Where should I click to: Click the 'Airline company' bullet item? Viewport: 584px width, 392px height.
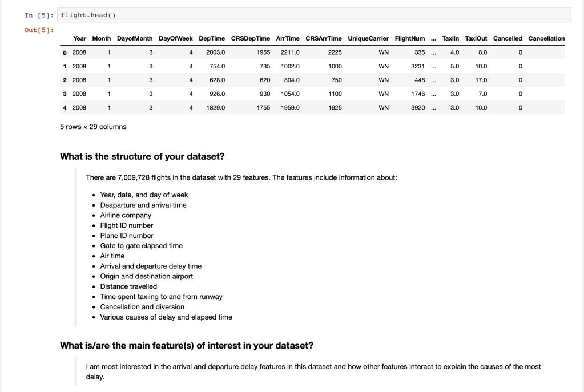126,215
